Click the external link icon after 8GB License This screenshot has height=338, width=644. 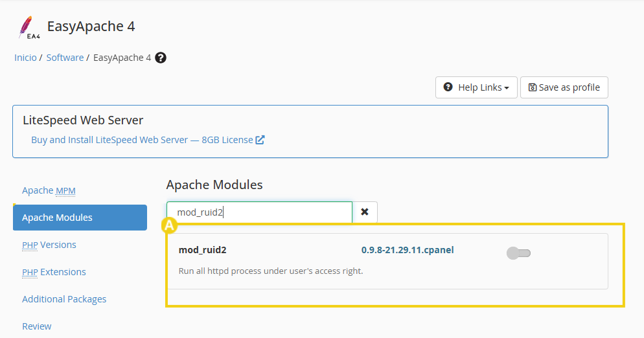pos(260,140)
